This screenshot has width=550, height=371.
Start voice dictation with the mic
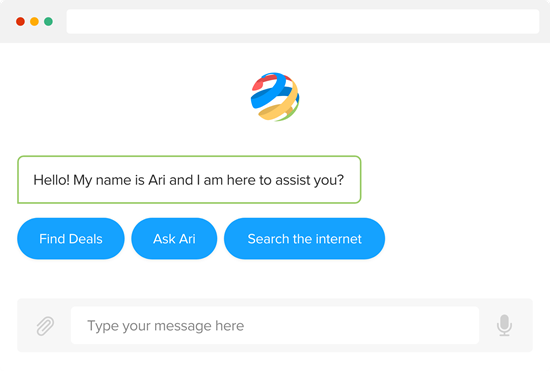504,325
